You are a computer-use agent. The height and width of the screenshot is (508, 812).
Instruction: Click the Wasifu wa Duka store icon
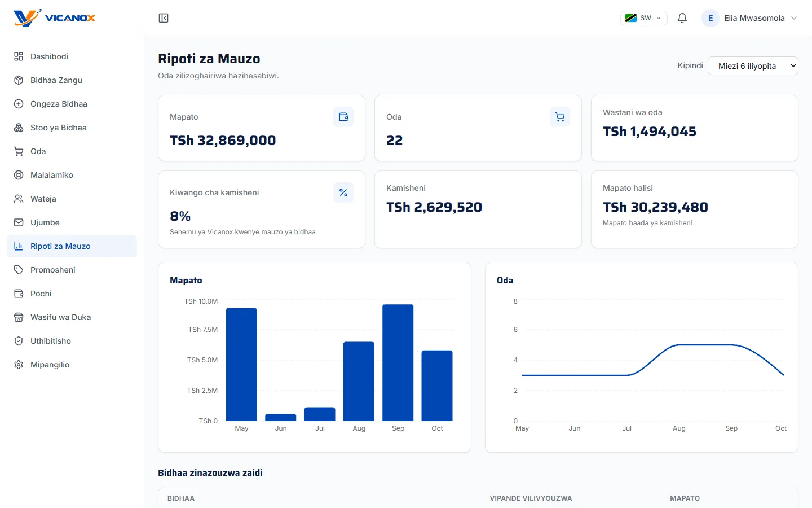coord(19,317)
